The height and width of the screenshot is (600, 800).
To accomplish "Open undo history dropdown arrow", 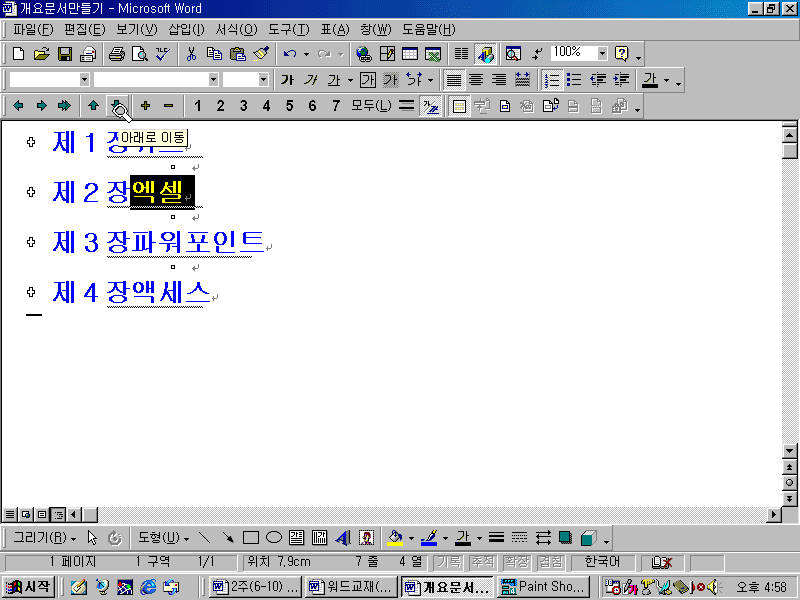I will pyautogui.click(x=306, y=54).
